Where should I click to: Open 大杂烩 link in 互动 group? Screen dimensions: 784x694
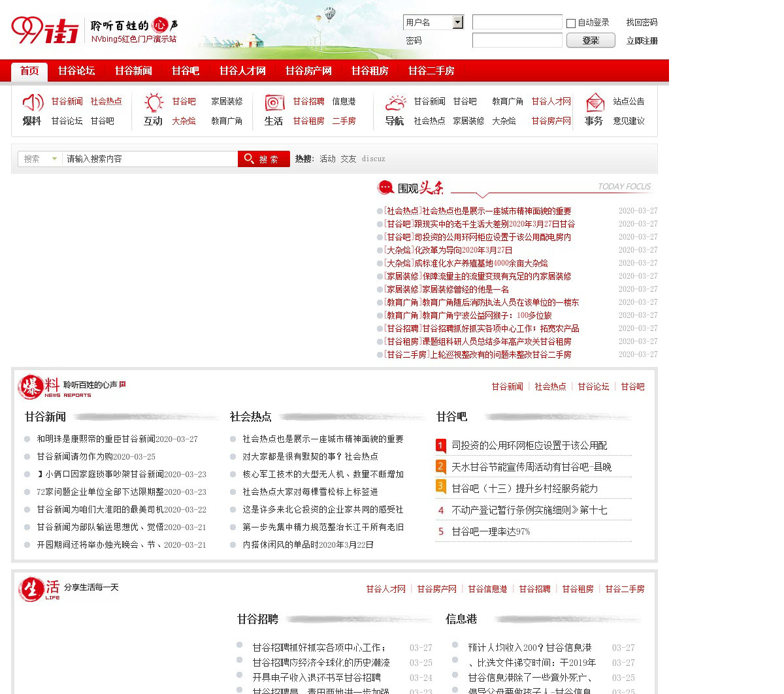click(x=184, y=121)
